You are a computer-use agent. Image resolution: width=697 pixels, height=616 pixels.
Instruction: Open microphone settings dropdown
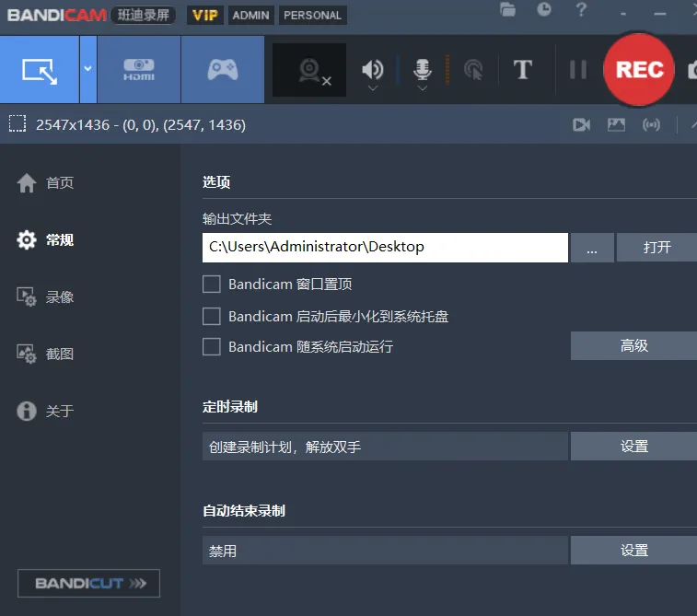422,88
